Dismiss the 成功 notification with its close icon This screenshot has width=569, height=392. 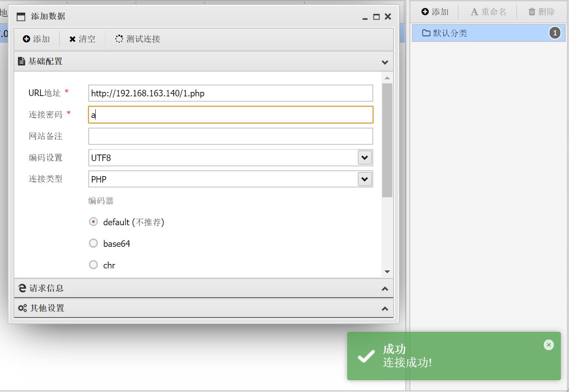point(549,345)
